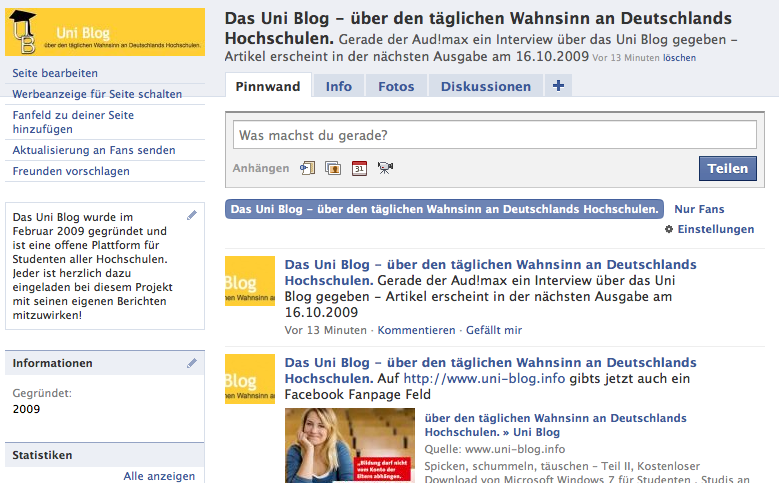This screenshot has height=483, width=779.
Task: Click the plus tab to add a tab
Action: [x=558, y=85]
